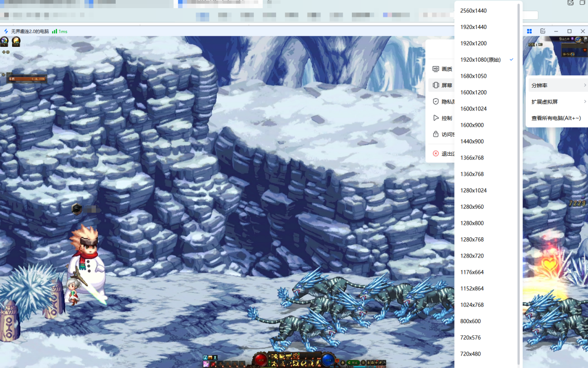
Task: Click the blue MP orb in game HUD
Action: tap(328, 359)
